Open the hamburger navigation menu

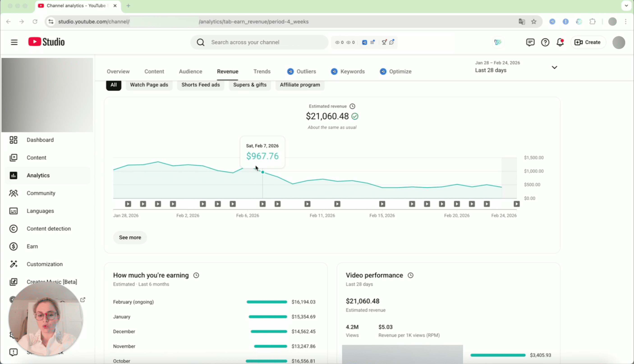(14, 42)
